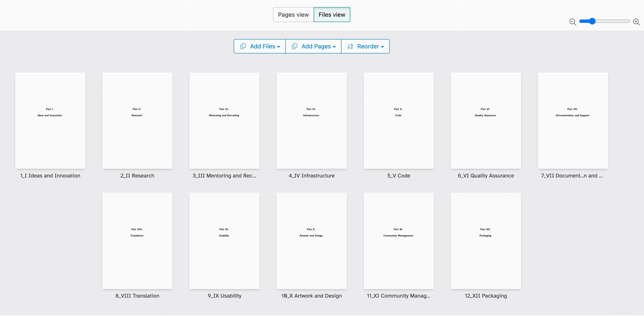Click the file name '9_IX Usability'
The height and width of the screenshot is (316, 644).
pyautogui.click(x=224, y=296)
